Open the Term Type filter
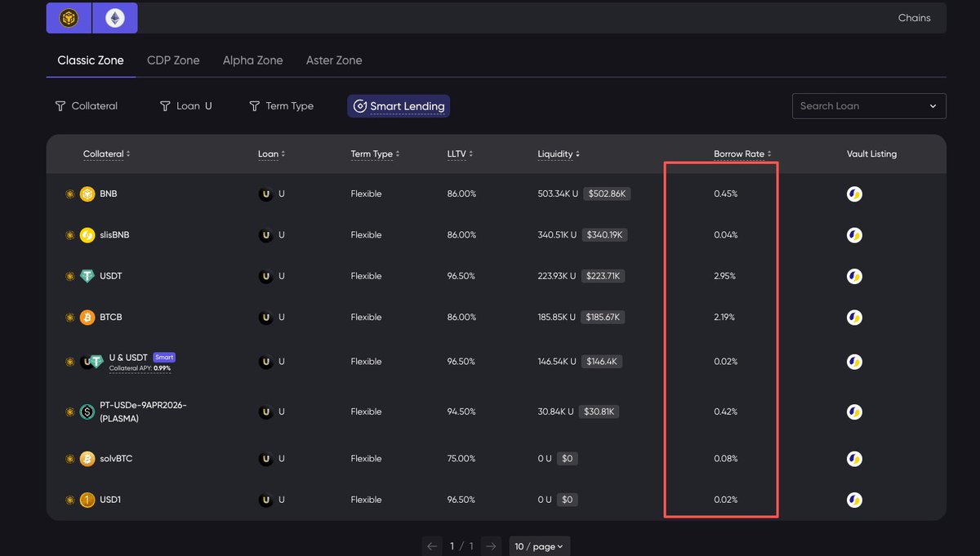This screenshot has height=556, width=980. click(x=281, y=106)
